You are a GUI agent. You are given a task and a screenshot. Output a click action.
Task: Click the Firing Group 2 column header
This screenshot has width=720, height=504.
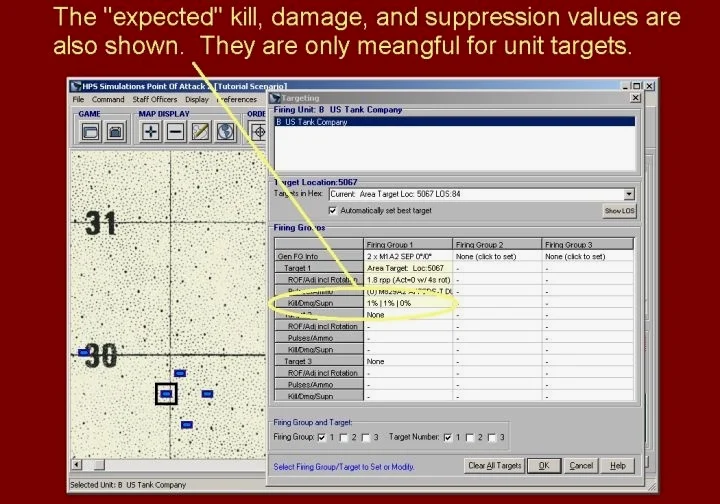click(497, 245)
